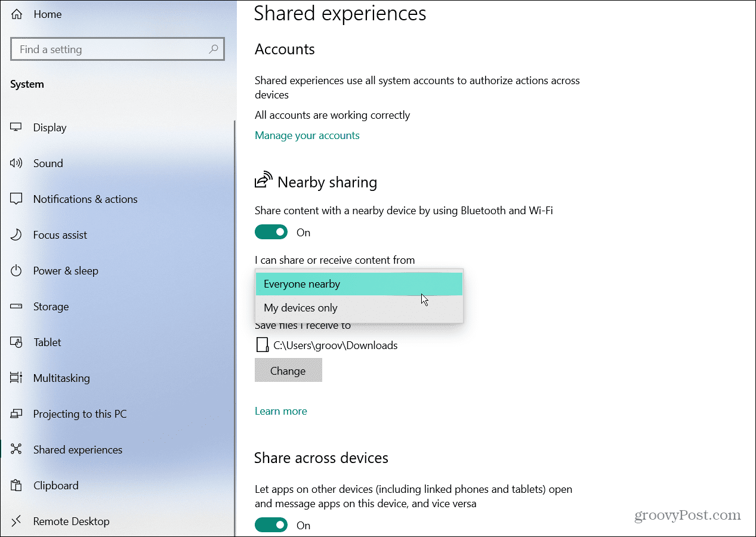Click the Home icon in sidebar
756x537 pixels.
click(16, 14)
